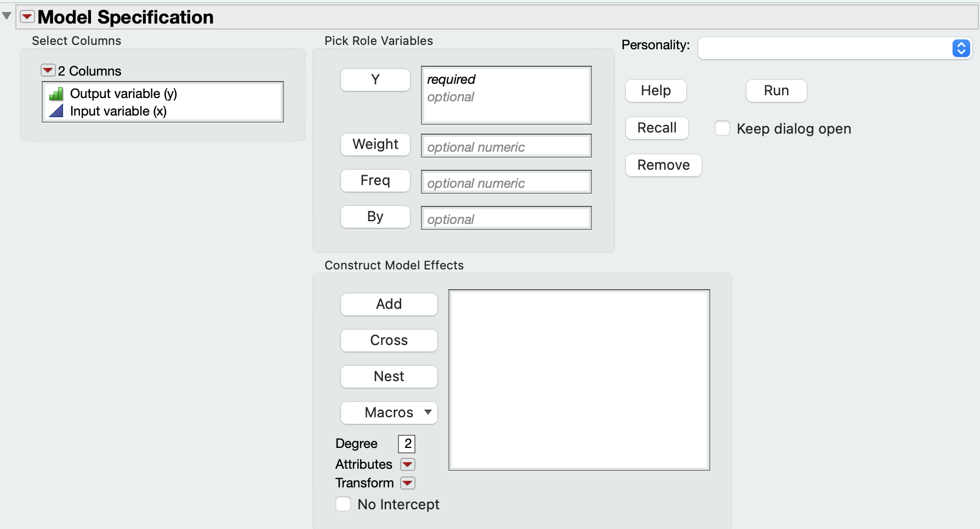The width and height of the screenshot is (980, 529).
Task: Assign selection with the Y role button
Action: 375,80
